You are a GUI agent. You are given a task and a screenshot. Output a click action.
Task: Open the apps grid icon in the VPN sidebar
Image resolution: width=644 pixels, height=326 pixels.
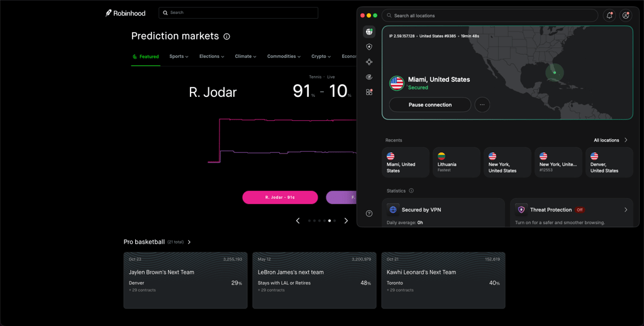[369, 92]
